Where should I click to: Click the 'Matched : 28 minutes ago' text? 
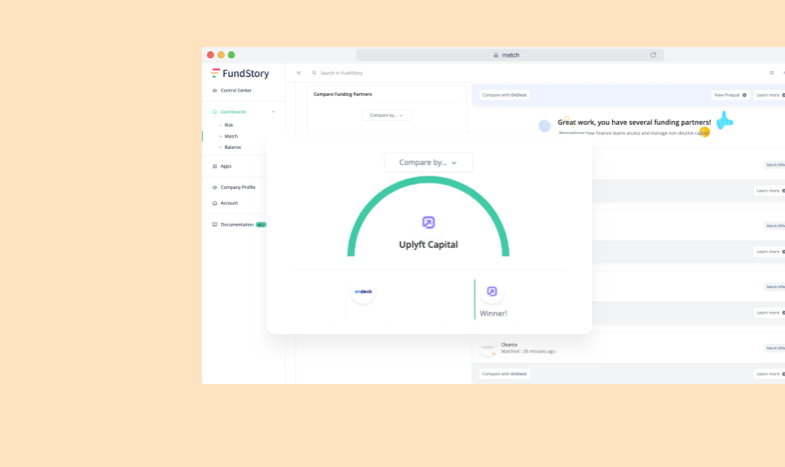528,351
